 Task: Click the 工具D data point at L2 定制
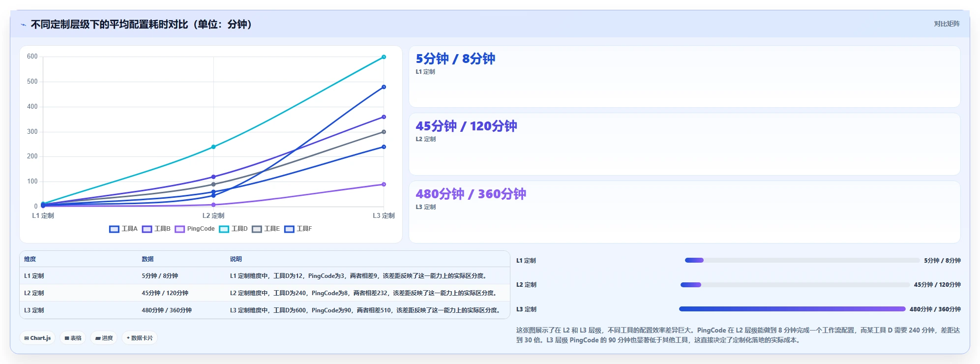(x=213, y=147)
